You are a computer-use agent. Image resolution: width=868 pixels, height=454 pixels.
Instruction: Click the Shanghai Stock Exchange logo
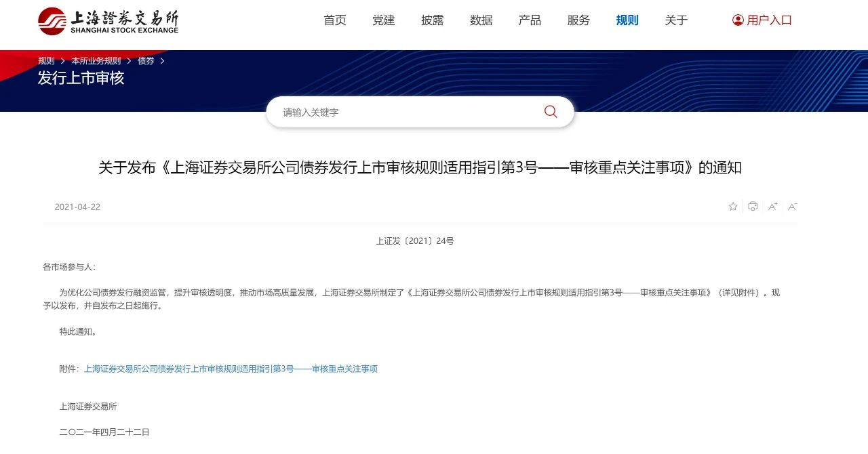tap(108, 21)
